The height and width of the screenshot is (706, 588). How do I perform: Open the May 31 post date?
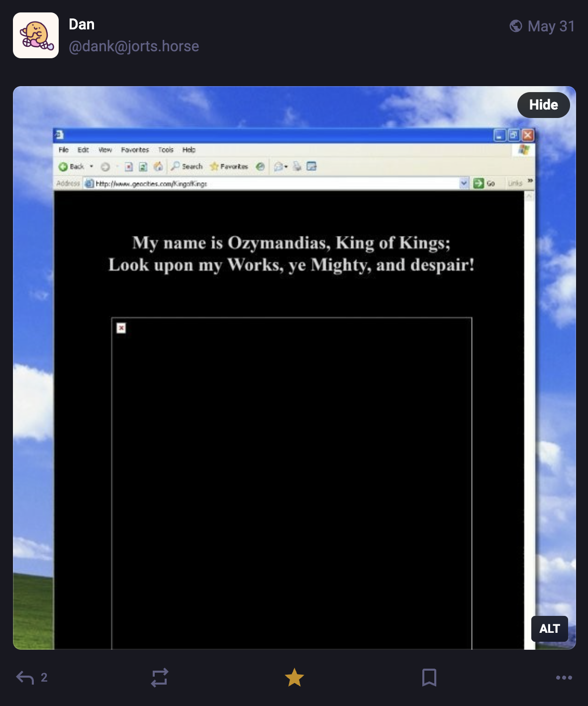click(x=551, y=26)
